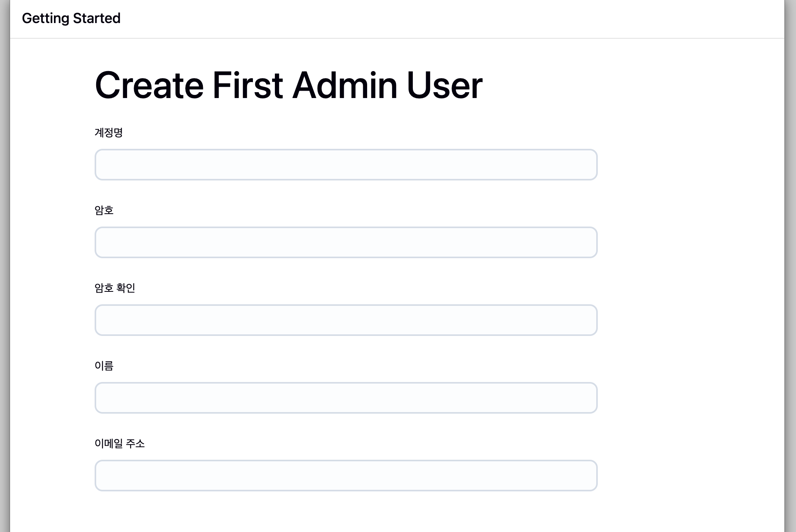796x532 pixels.
Task: Click the 이메일 주소 label text
Action: tap(120, 444)
